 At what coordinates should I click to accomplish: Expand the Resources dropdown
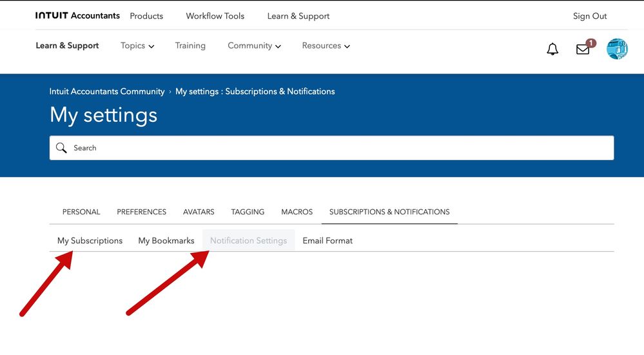pos(326,46)
